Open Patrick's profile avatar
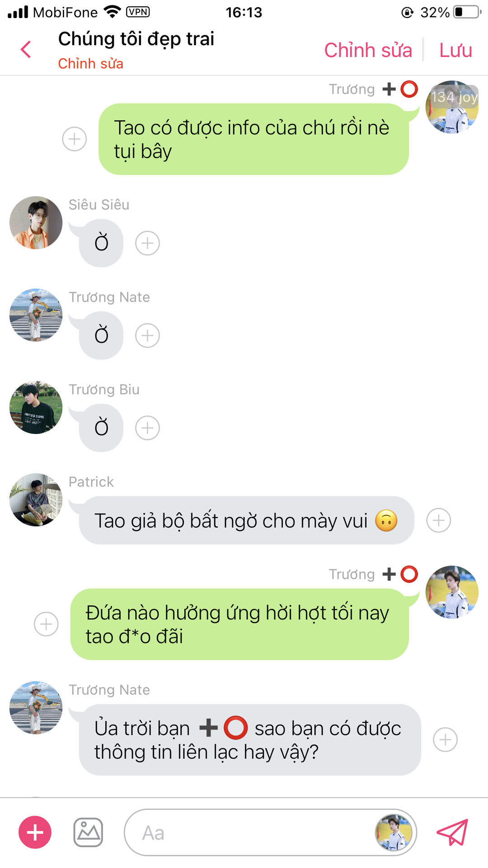Image resolution: width=488 pixels, height=868 pixels. tap(36, 500)
